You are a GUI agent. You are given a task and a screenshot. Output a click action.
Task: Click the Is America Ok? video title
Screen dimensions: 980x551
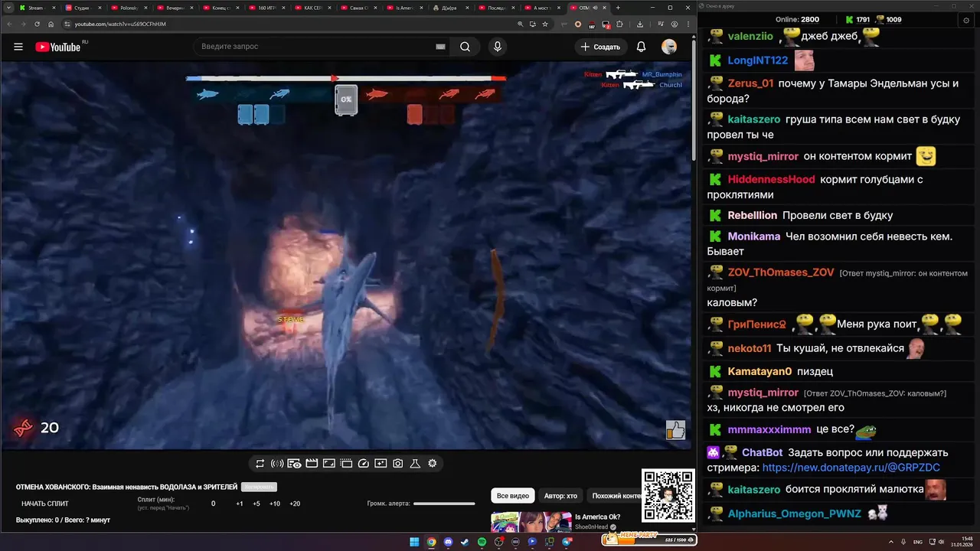[597, 517]
